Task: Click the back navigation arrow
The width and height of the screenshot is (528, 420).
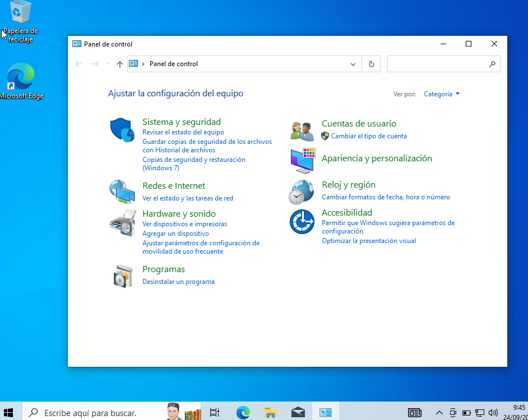Action: click(x=78, y=64)
